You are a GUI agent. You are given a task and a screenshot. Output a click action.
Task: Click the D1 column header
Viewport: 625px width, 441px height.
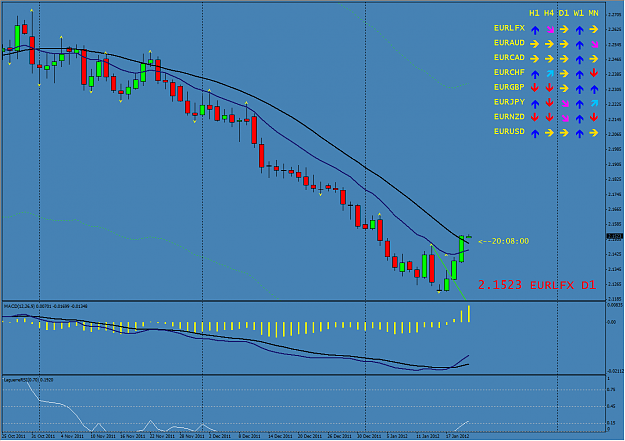point(564,13)
